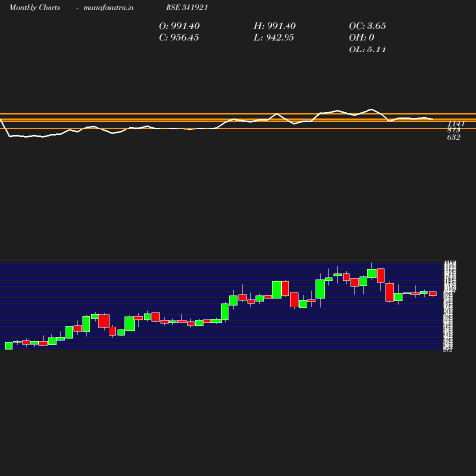Viewport: 476px width, 476px height.
Task: Click the 'OL: 5.14' reading
Action: (367, 50)
